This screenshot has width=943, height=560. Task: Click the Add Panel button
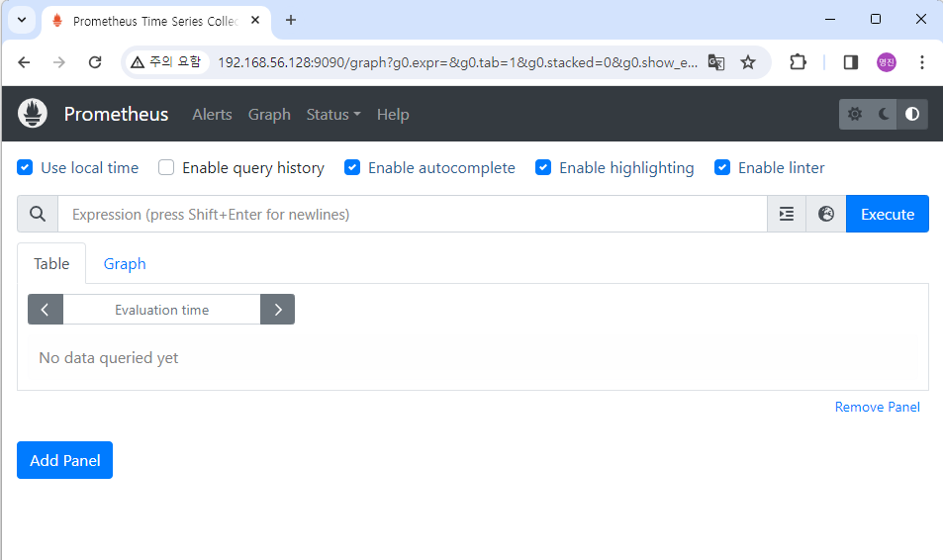click(65, 460)
